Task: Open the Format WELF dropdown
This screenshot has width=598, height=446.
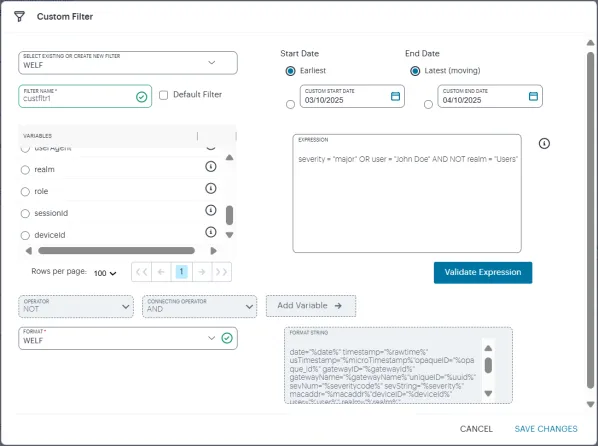Action: click(128, 338)
